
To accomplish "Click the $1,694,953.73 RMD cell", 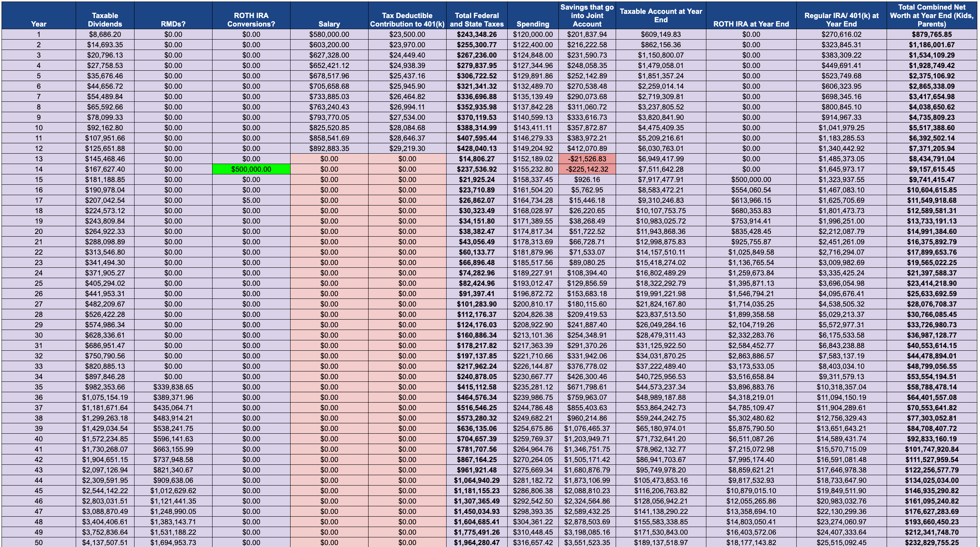I will 173,542.
